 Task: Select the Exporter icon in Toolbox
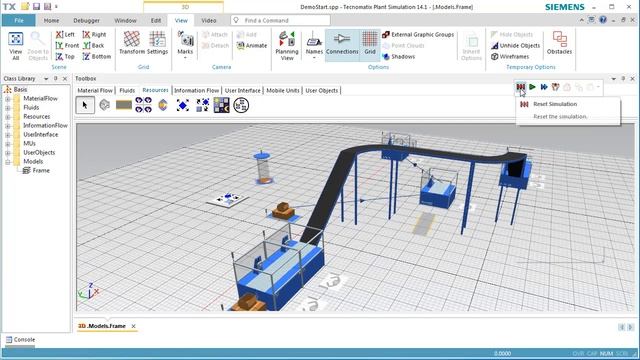tap(182, 105)
